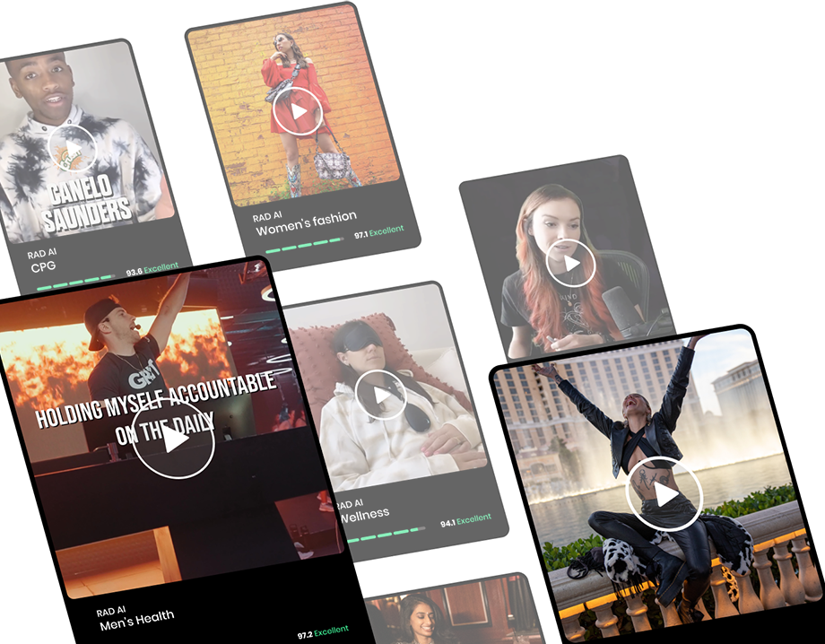Image resolution: width=825 pixels, height=644 pixels.
Task: Click the "Wellness" title
Action: [x=365, y=514]
